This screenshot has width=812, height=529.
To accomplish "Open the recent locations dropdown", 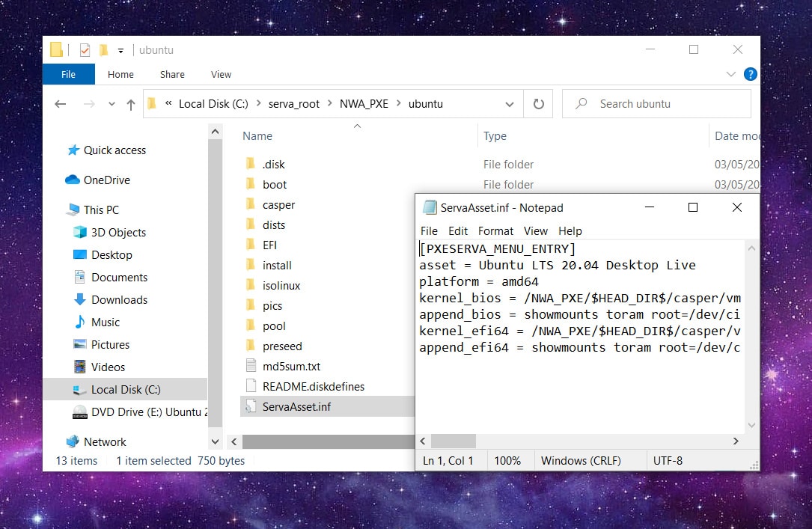I will click(x=112, y=104).
